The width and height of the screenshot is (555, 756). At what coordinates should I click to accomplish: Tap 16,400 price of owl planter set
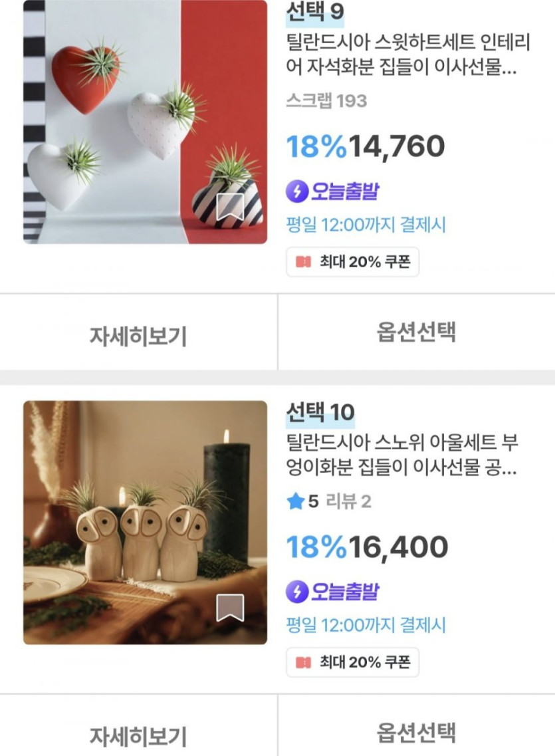click(x=399, y=547)
